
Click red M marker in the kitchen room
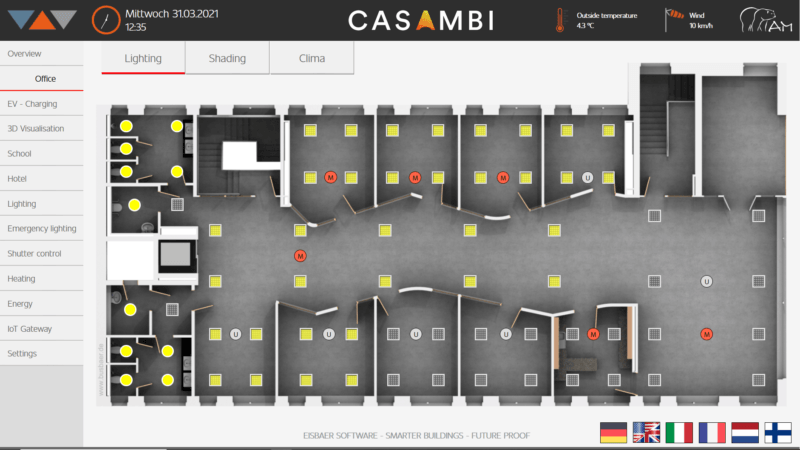click(x=593, y=334)
